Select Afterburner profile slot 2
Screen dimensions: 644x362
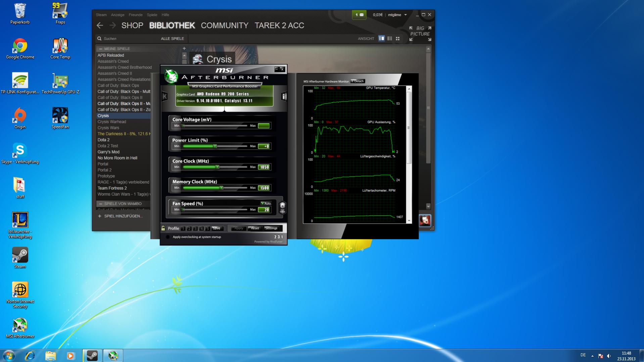pyautogui.click(x=189, y=229)
